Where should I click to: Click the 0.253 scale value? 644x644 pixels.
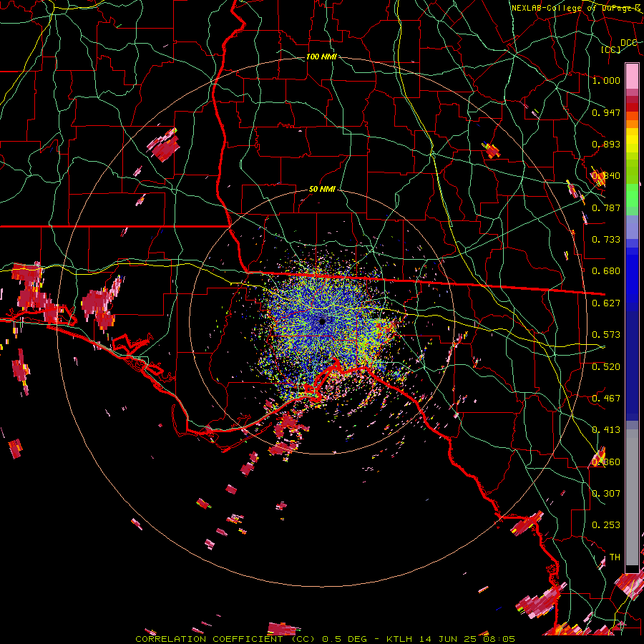606,525
